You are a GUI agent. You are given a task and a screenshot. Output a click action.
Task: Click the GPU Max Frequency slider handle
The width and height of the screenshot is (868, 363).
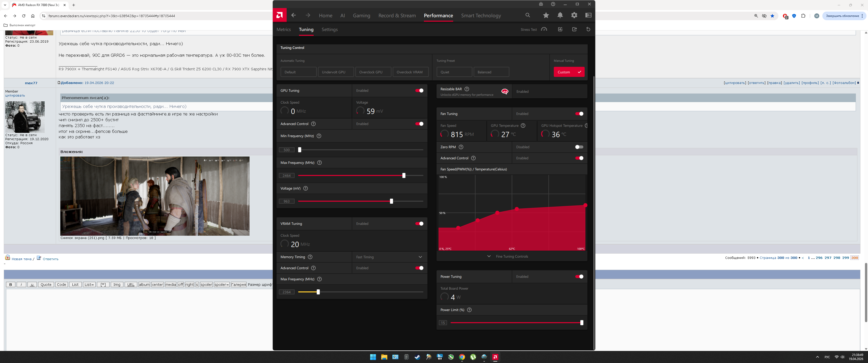pyautogui.click(x=404, y=175)
